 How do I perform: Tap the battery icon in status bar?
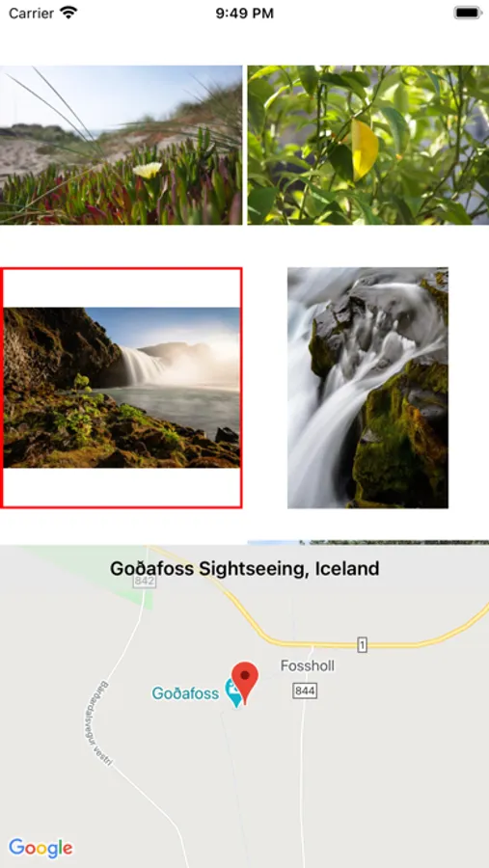(468, 13)
